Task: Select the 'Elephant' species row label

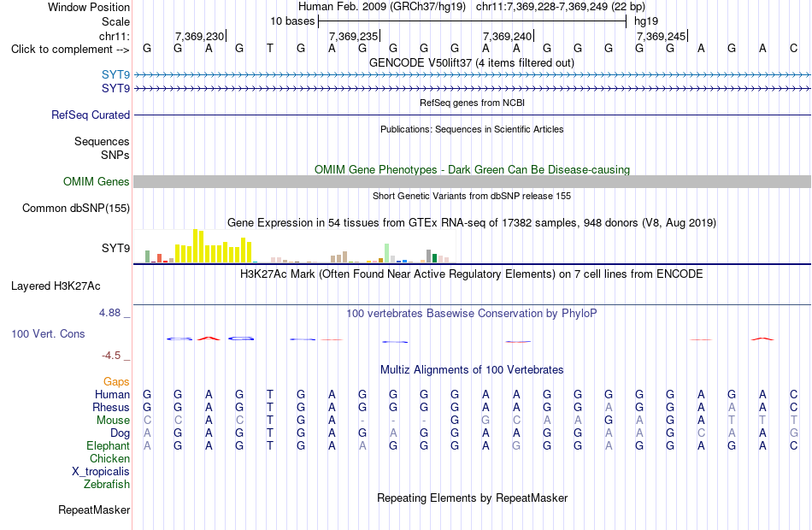Action: click(108, 446)
